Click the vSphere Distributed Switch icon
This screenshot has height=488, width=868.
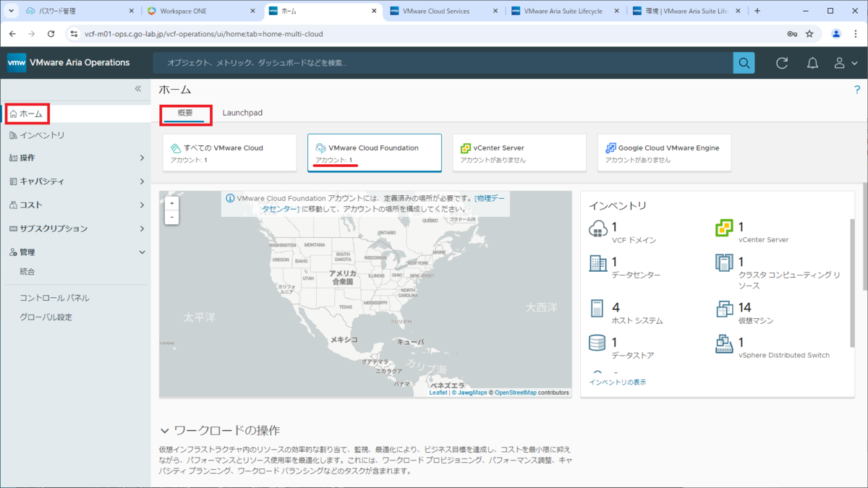coord(724,343)
